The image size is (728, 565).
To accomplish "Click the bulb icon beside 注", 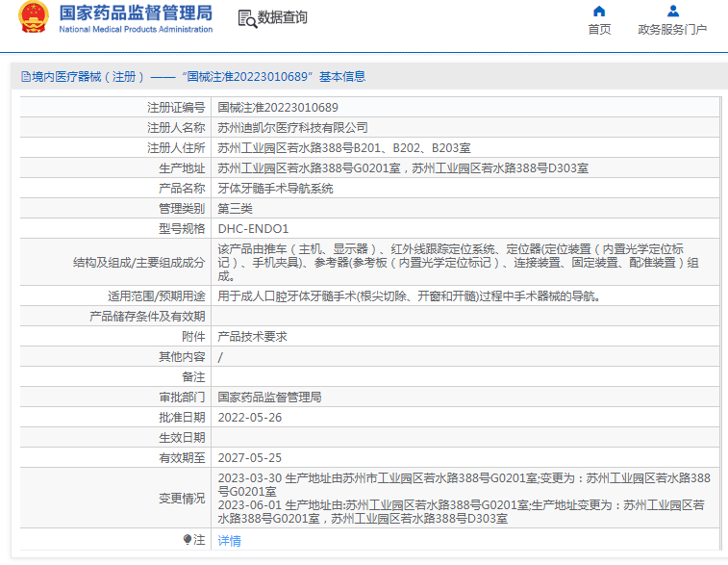I will point(188,539).
